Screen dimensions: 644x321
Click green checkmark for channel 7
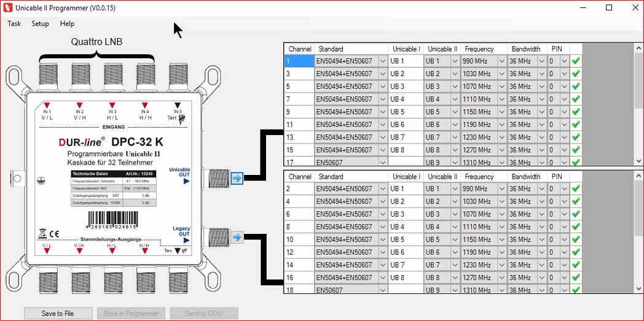click(x=576, y=99)
